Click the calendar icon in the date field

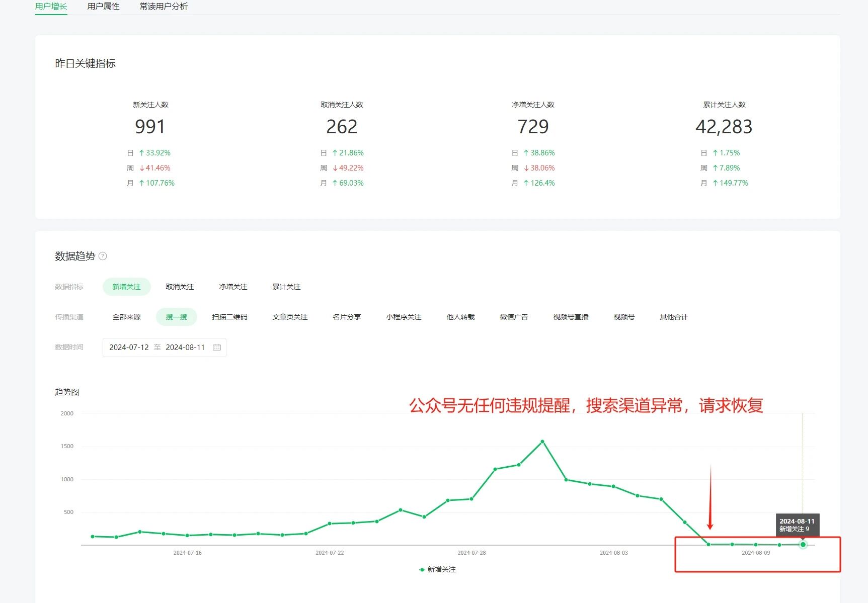(217, 348)
